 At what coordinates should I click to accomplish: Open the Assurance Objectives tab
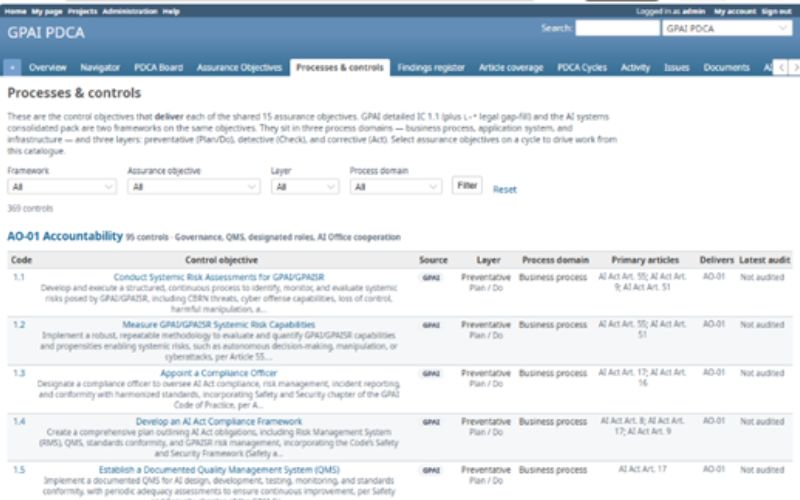(x=239, y=67)
